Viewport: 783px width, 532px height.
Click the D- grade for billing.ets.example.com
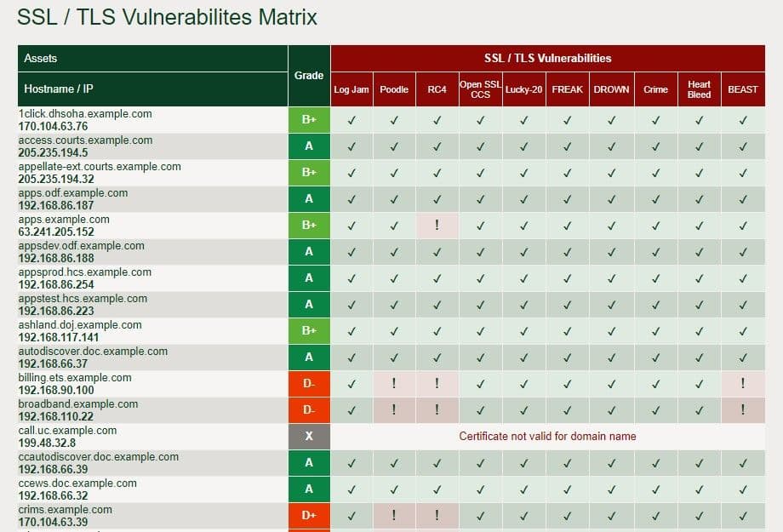pyautogui.click(x=309, y=383)
